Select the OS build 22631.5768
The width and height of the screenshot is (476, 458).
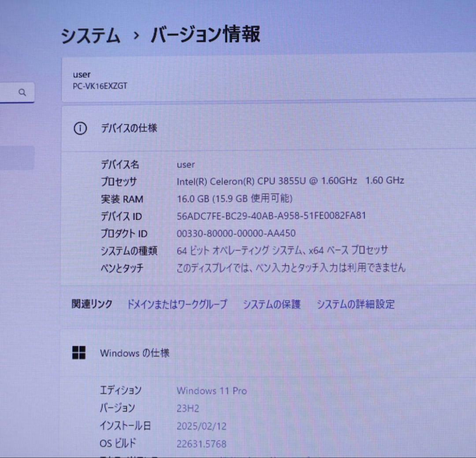pyautogui.click(x=201, y=444)
